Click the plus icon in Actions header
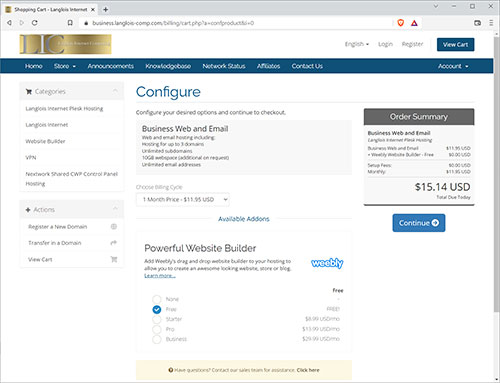The image size is (500, 383). click(28, 210)
